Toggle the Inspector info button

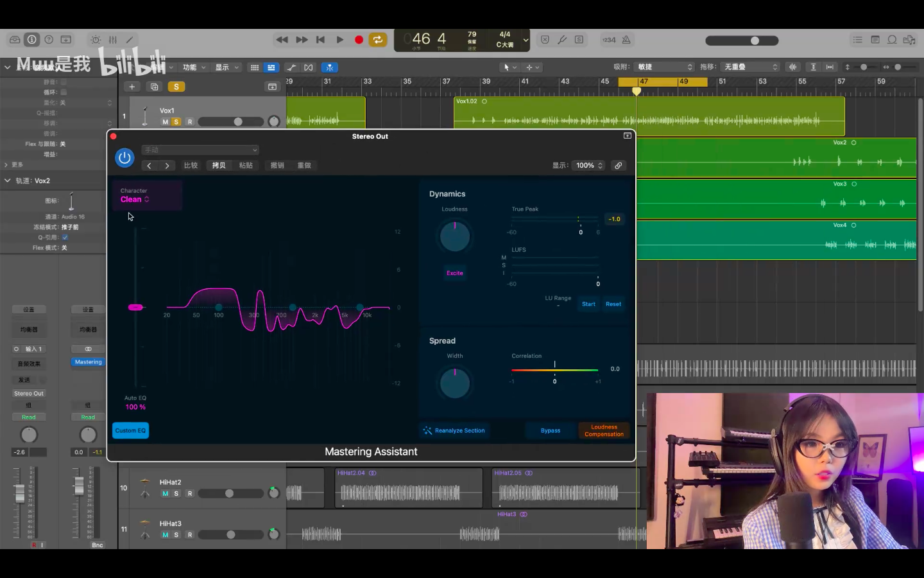click(31, 40)
